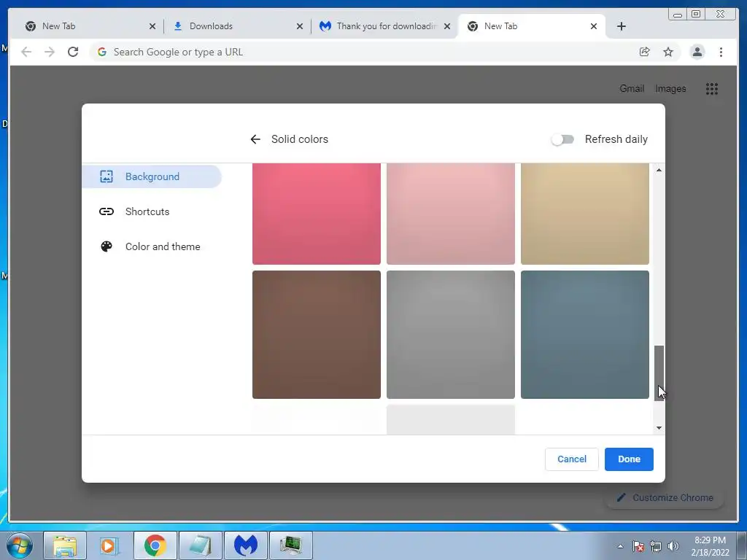Viewport: 747px width, 560px height.
Task: Open the volume speaker tray icon
Action: (673, 546)
